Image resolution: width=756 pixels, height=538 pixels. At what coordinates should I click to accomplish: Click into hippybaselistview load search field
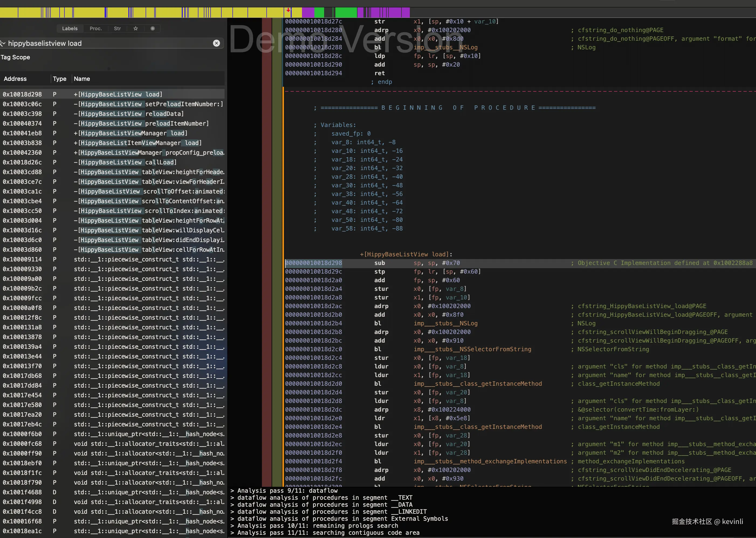109,43
